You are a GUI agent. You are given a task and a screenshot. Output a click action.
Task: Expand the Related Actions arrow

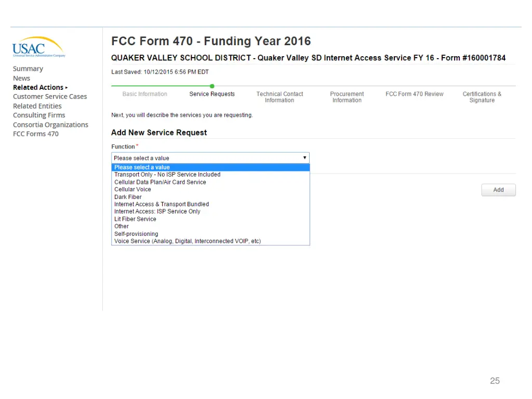point(66,87)
